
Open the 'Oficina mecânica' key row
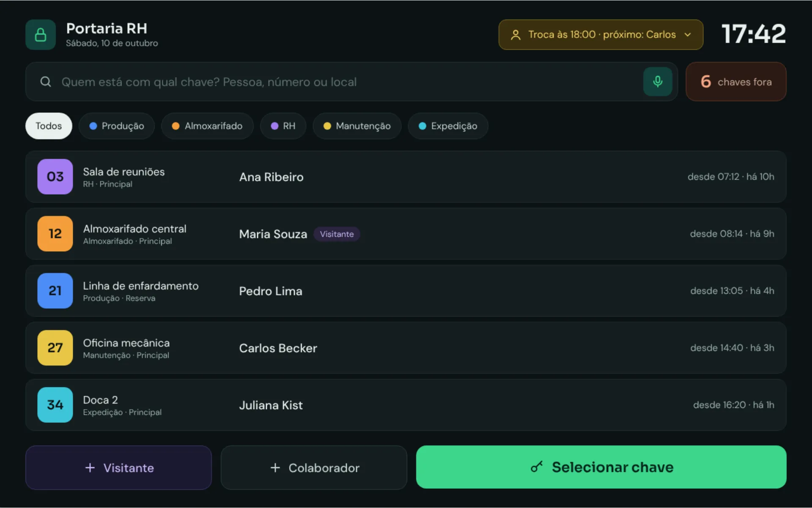click(x=406, y=348)
